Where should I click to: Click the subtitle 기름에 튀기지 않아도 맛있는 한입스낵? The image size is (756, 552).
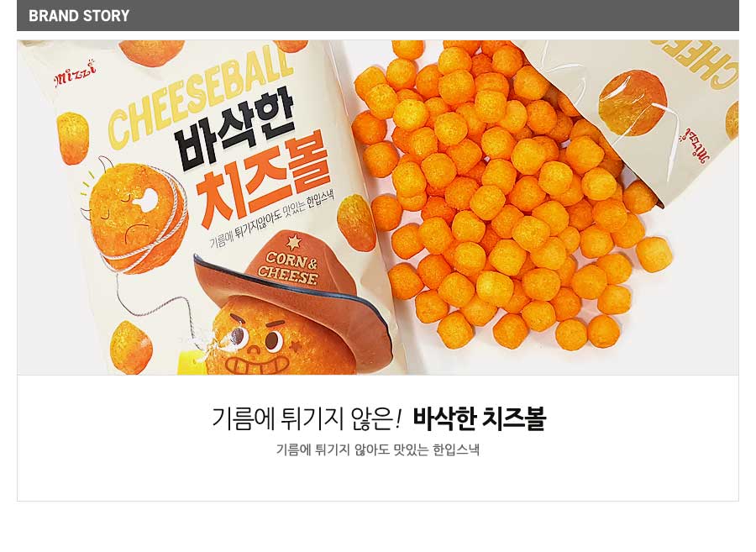(x=377, y=449)
